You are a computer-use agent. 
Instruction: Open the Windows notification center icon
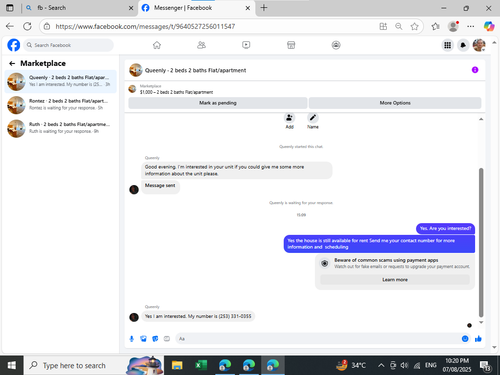(485, 366)
